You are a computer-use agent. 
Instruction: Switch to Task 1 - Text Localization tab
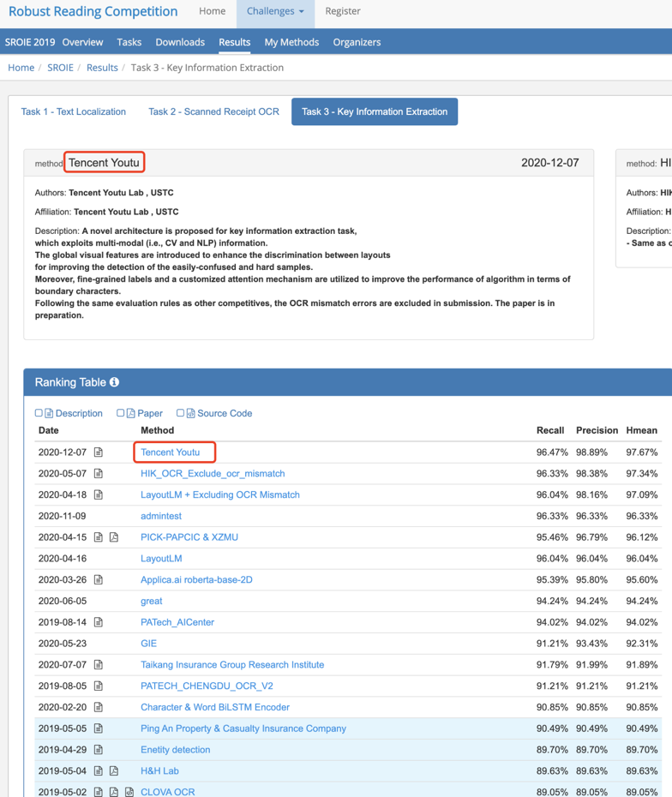tap(74, 111)
